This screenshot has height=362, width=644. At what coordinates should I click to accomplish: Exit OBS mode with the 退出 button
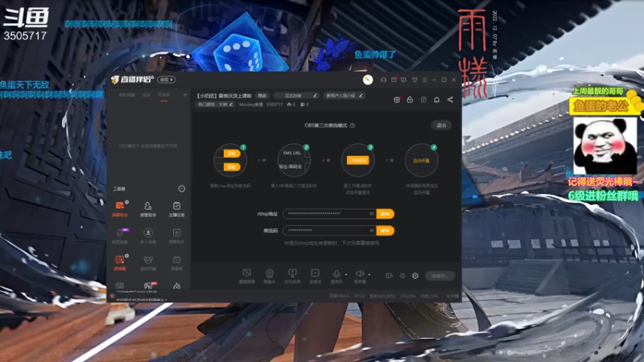click(x=441, y=125)
